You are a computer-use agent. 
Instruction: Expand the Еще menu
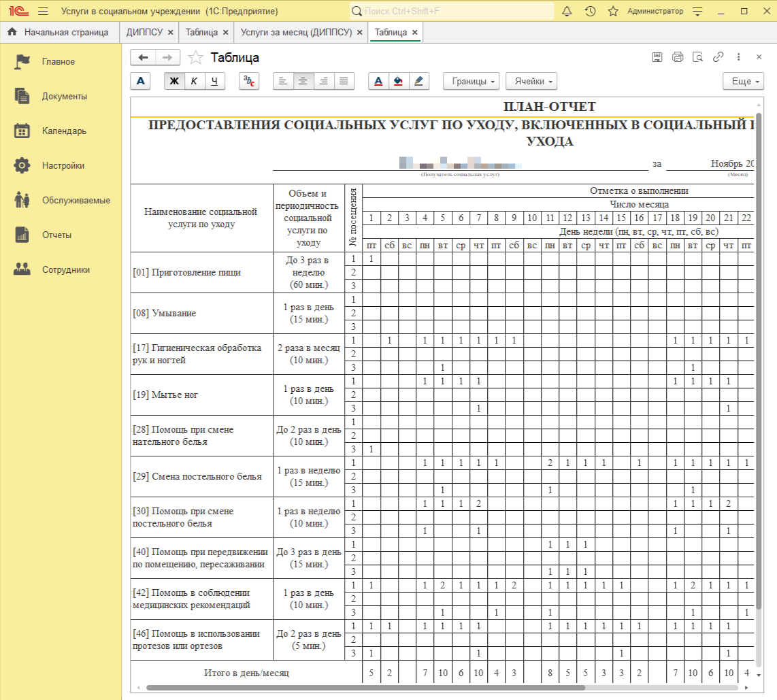click(744, 81)
